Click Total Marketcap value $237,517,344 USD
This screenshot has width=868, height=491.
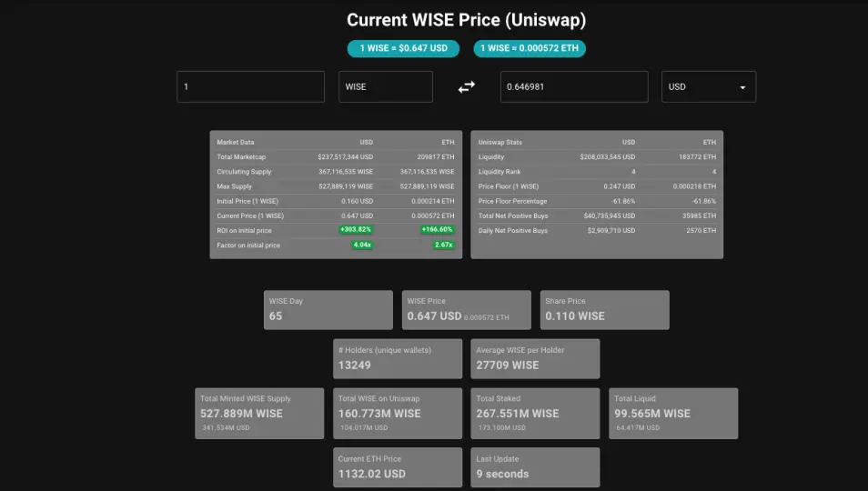pyautogui.click(x=346, y=157)
